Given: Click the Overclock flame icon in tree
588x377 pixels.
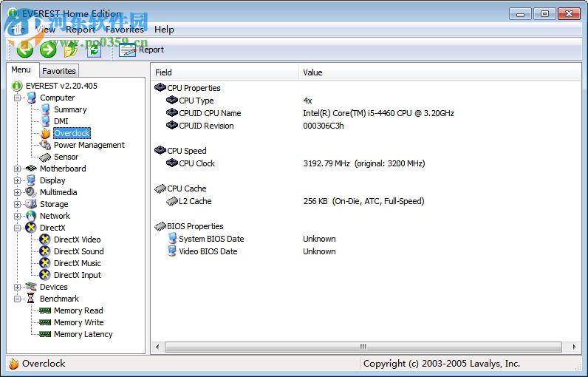Looking at the screenshot, I should (x=45, y=133).
